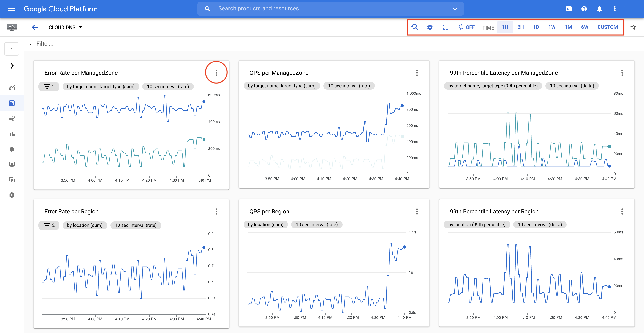Toggle the 2 filters chip on Error Rate per ManagedZone
The width and height of the screenshot is (644, 333).
[49, 86]
